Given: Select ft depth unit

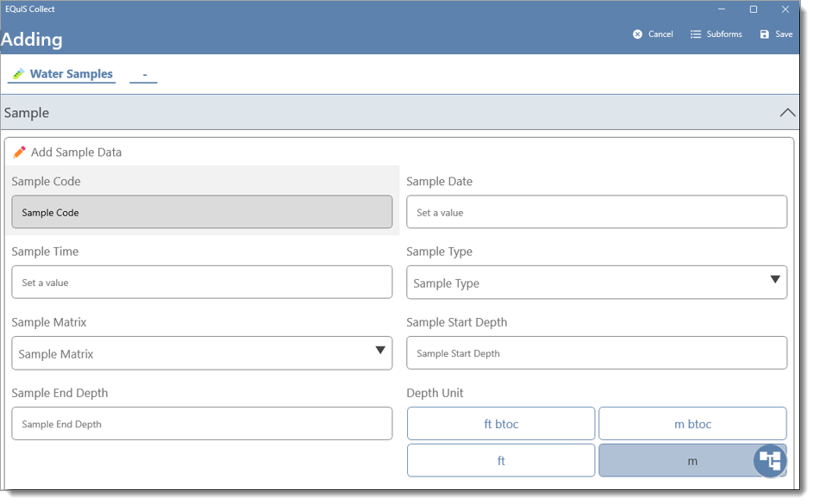Looking at the screenshot, I should (501, 460).
